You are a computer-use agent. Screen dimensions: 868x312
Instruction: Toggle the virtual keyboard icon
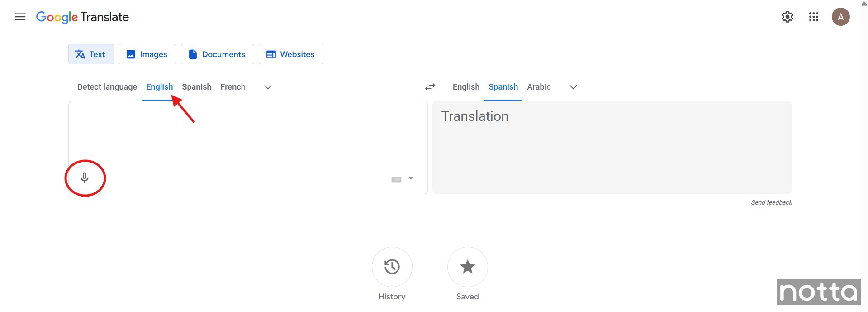pos(396,180)
